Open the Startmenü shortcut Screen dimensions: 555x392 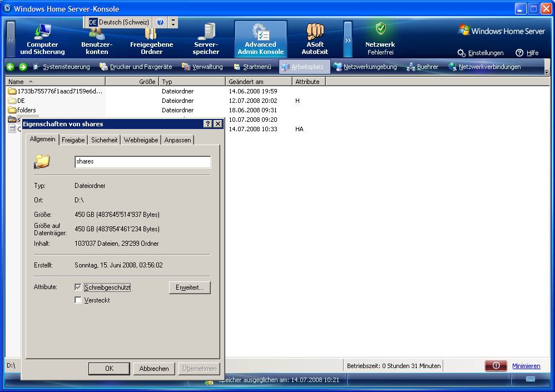(252, 67)
